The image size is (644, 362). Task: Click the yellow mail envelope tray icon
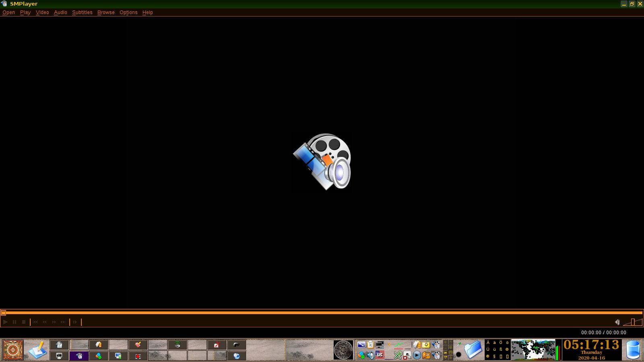click(426, 345)
